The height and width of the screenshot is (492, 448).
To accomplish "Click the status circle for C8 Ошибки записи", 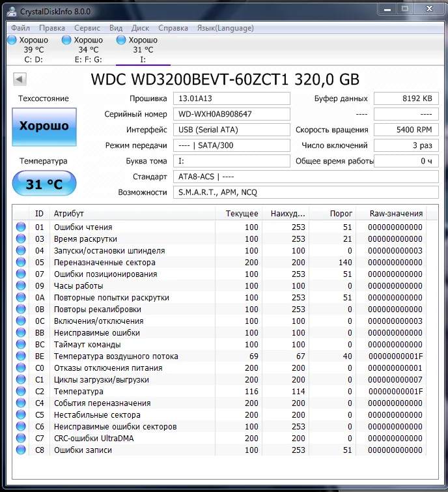I will (x=21, y=450).
